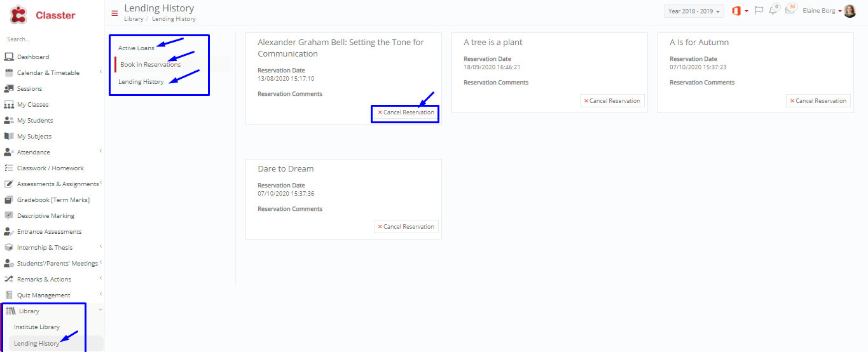The image size is (868, 352).
Task: Click the flag icon in header
Action: (759, 11)
